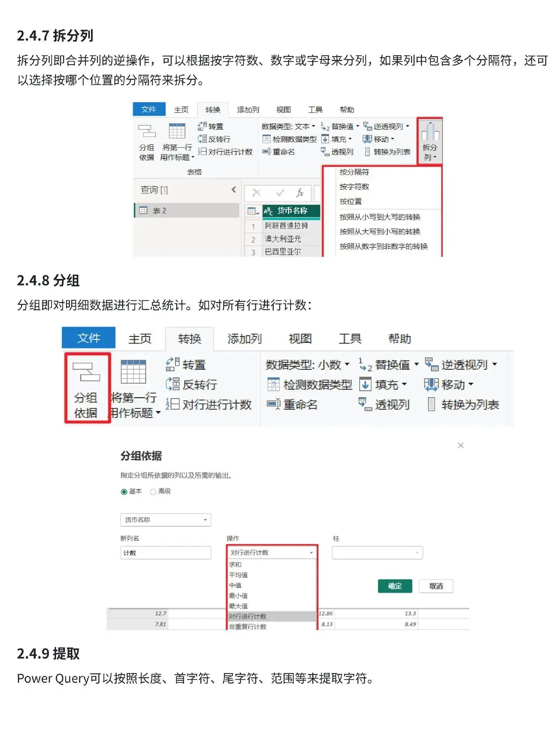Switch to 工具 tab in section 2.4.8 ribbon

click(350, 338)
